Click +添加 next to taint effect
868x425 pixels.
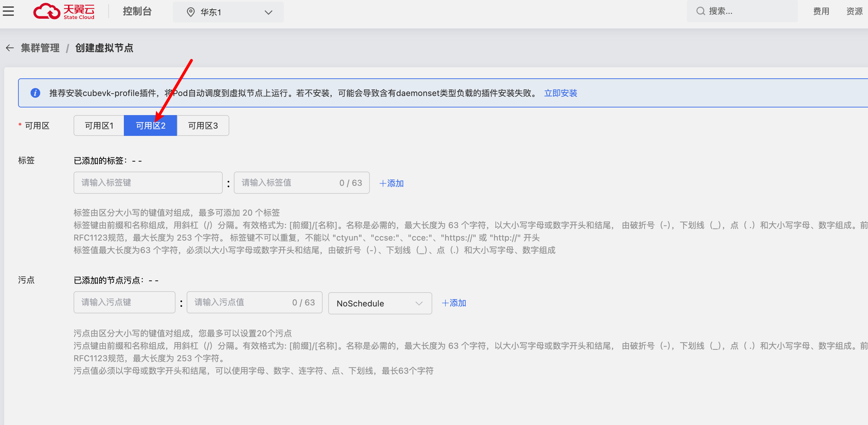tap(454, 303)
